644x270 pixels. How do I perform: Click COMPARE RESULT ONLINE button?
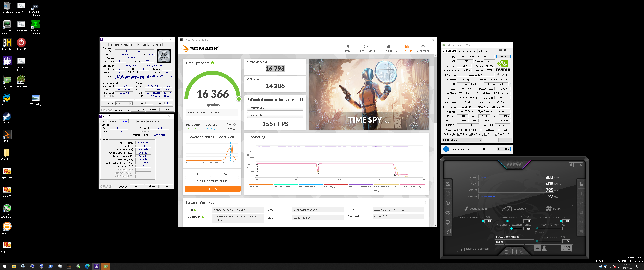[212, 181]
